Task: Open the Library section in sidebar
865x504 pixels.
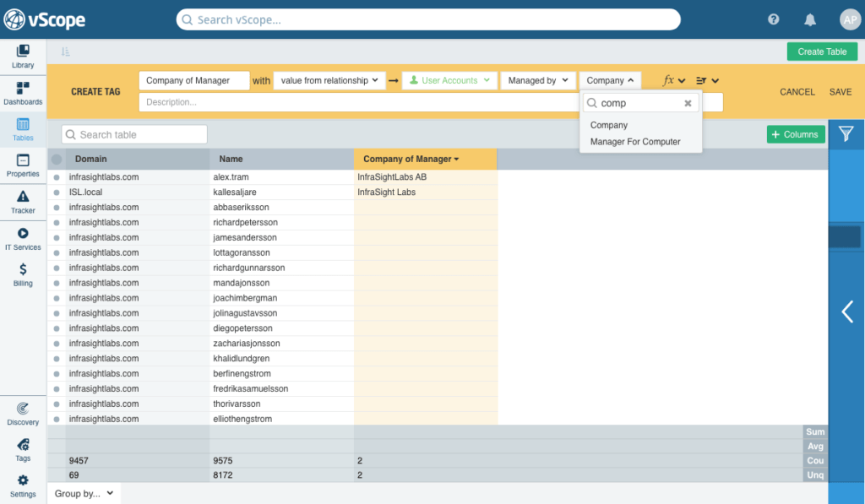Action: [23, 57]
